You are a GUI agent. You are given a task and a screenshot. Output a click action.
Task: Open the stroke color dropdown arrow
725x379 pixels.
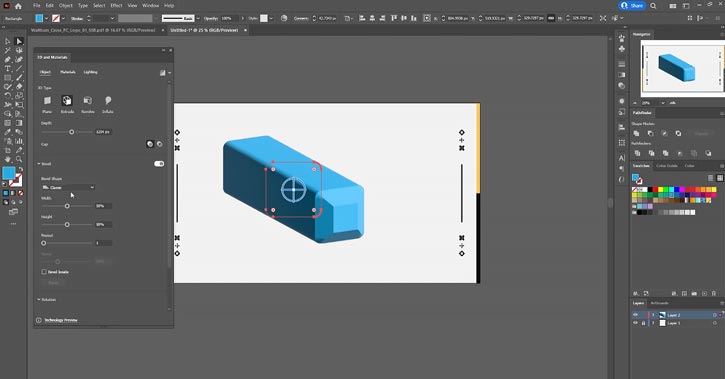[63, 18]
